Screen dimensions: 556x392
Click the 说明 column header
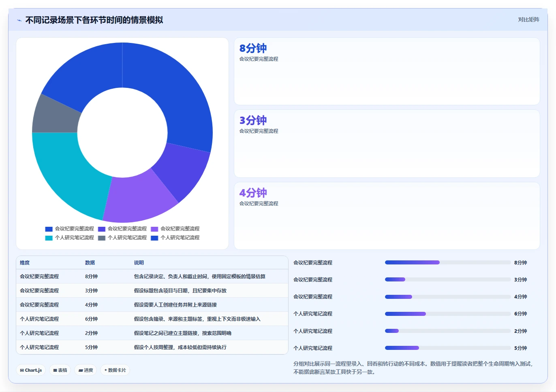139,263
